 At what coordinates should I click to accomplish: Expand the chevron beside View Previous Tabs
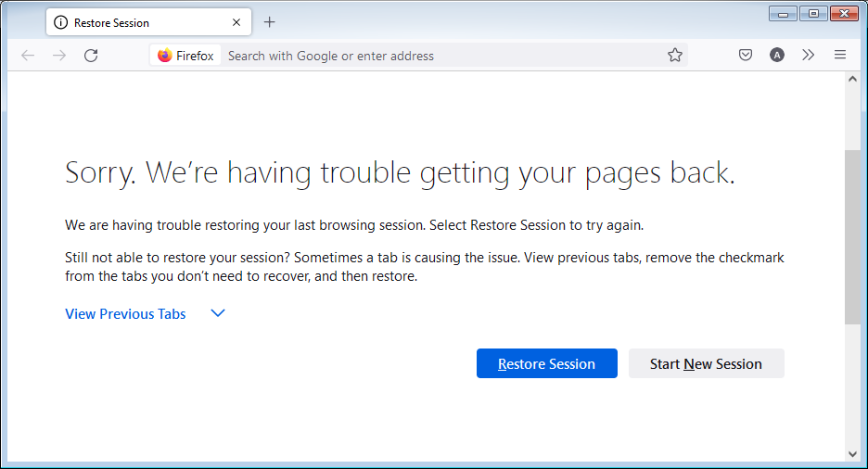218,313
